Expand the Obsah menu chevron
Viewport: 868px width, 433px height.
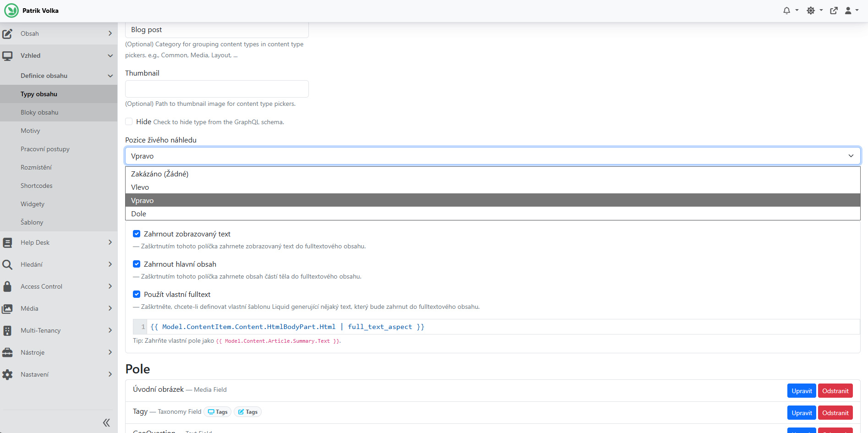pyautogui.click(x=110, y=33)
